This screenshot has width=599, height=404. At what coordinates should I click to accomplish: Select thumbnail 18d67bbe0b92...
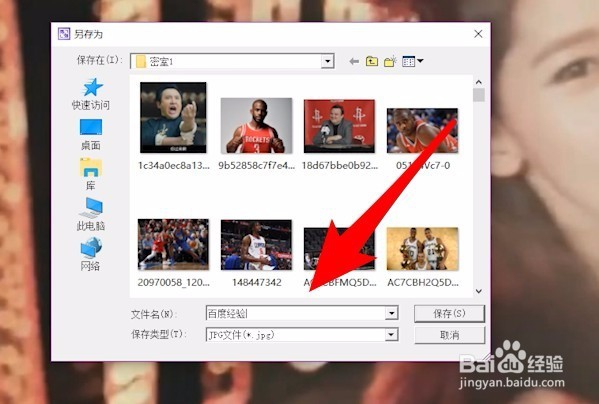pyautogui.click(x=339, y=126)
